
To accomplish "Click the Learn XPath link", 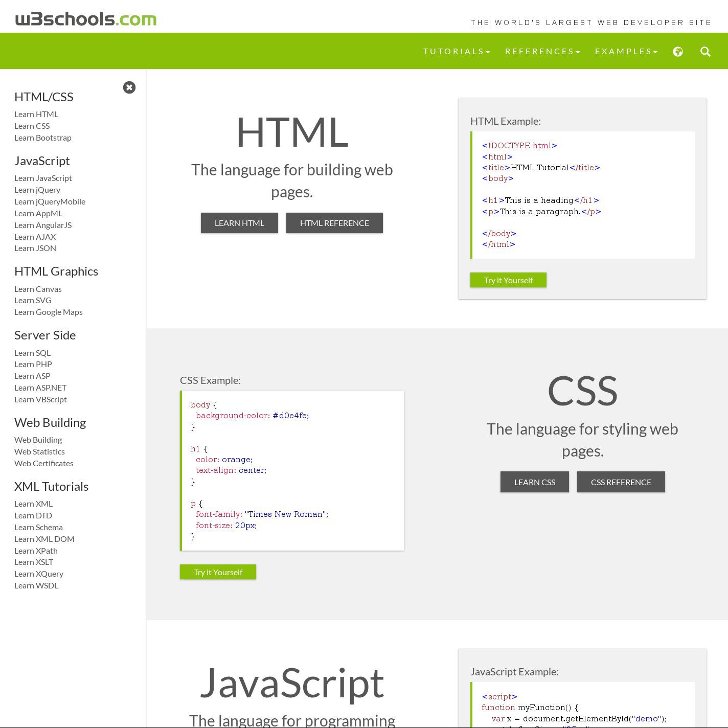I will coord(36,551).
